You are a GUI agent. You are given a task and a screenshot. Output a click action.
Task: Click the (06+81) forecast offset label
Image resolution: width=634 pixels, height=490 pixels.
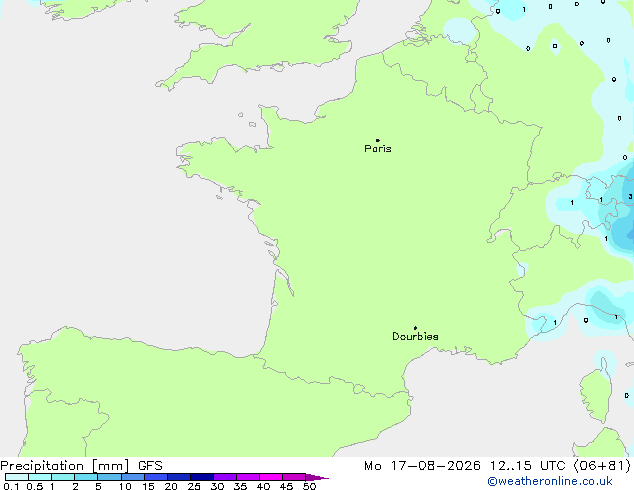coord(602,466)
